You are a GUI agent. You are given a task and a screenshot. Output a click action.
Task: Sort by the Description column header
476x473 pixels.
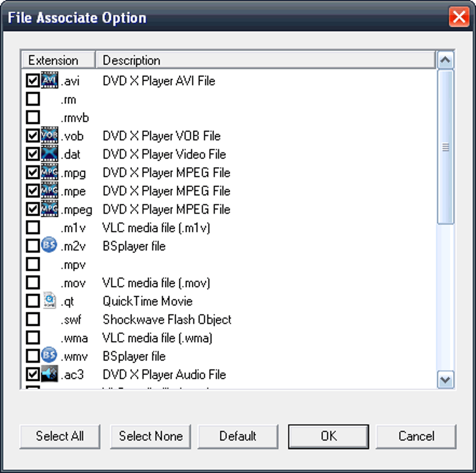coord(265,60)
